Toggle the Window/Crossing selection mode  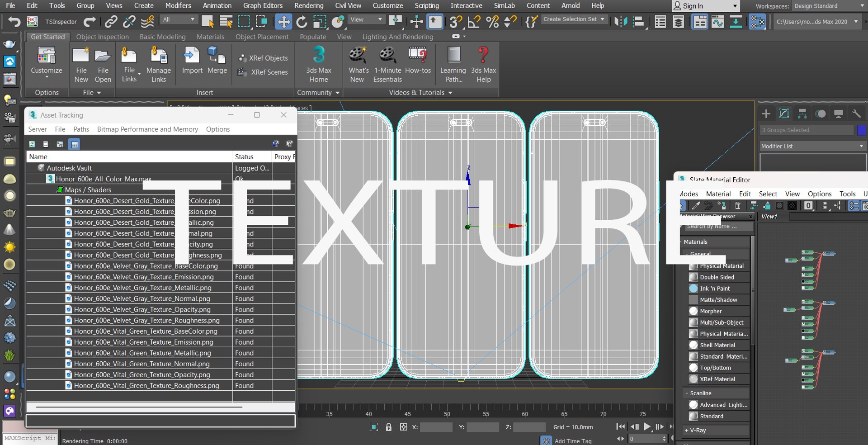262,21
